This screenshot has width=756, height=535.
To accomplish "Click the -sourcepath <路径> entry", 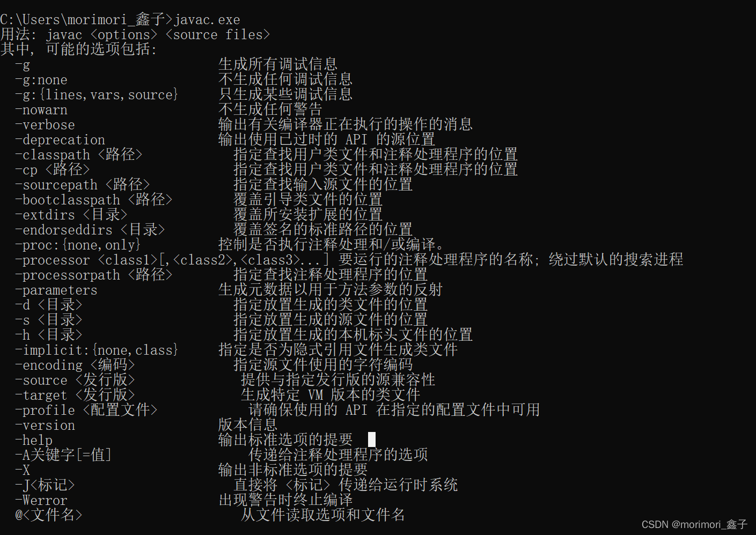I will 83,185.
